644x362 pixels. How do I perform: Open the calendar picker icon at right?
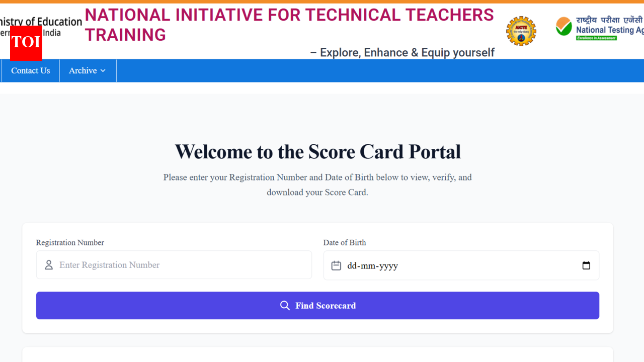[586, 265]
